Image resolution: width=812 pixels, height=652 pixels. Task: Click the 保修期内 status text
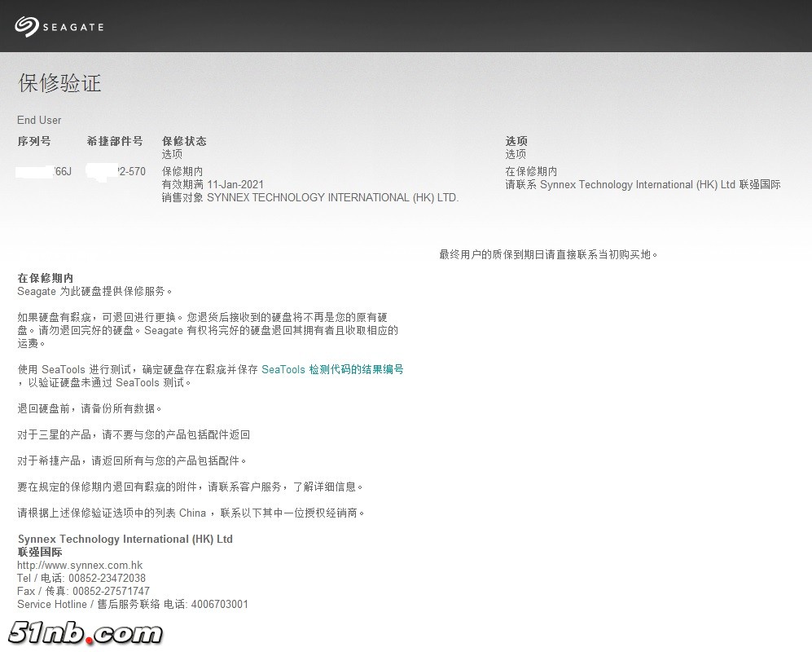(x=182, y=171)
